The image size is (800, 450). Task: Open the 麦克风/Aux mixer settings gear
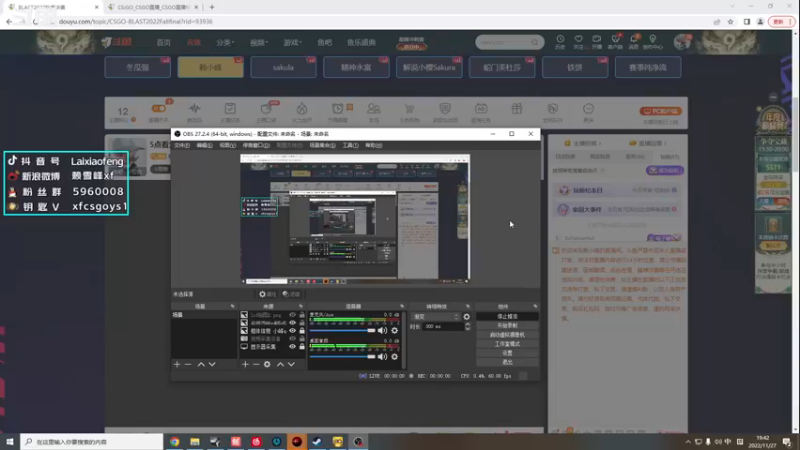[x=394, y=331]
